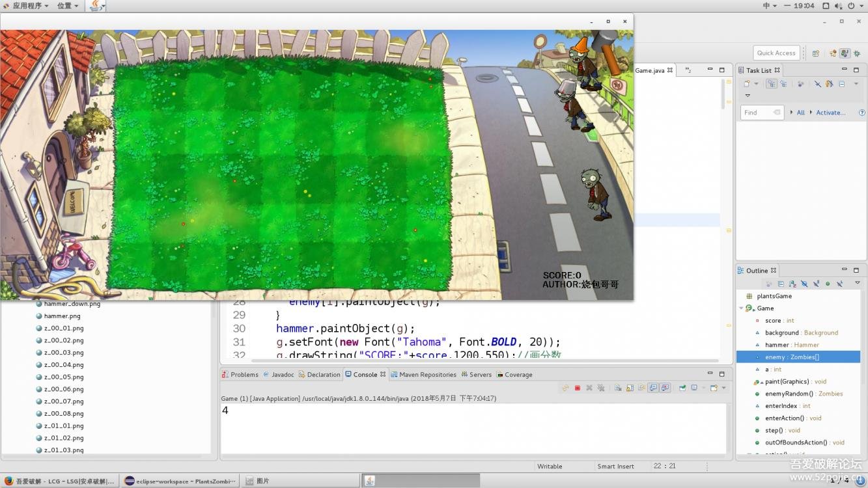Screen dimensions: 868x488
Task: Toggle Hide Non-Public Members green dot in Outline
Action: [828, 284]
